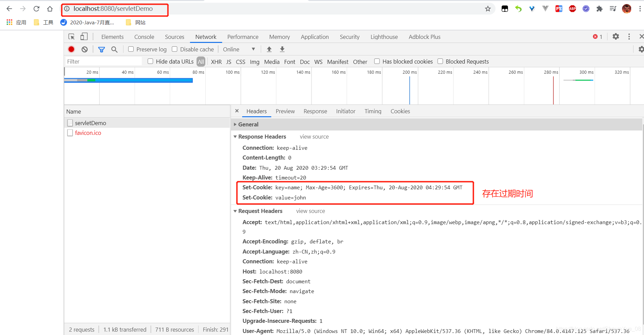
Task: Export HAR file with download arrow
Action: pos(282,49)
